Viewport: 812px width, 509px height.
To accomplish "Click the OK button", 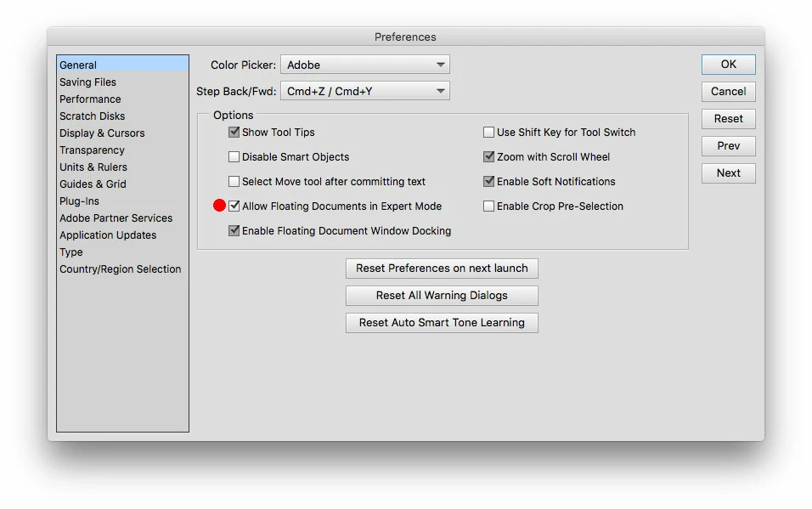I will [728, 65].
